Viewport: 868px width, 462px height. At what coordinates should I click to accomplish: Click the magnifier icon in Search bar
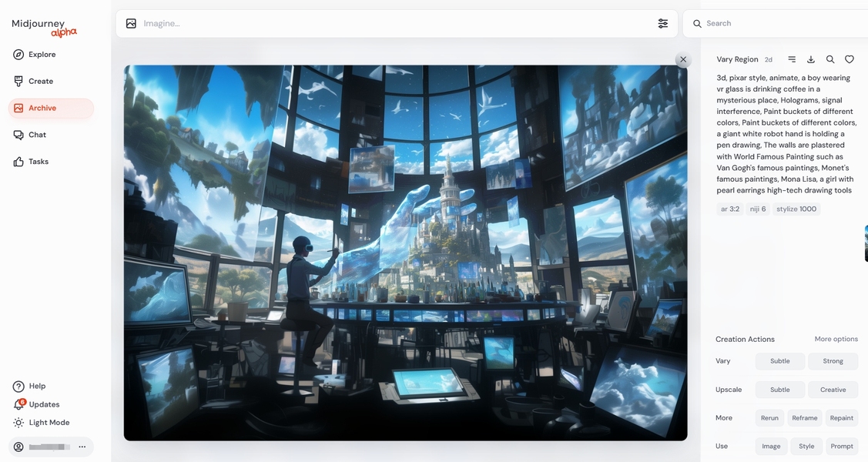coord(697,24)
